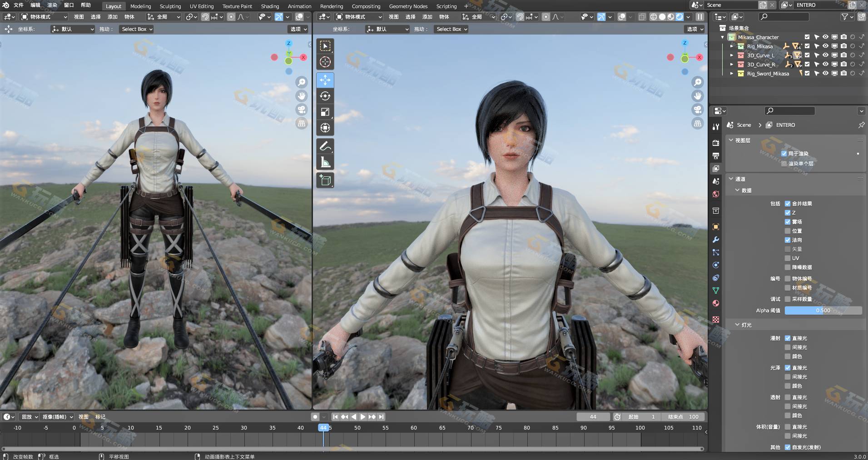The image size is (868, 460).
Task: Collapse the 视图层 panel
Action: click(731, 140)
